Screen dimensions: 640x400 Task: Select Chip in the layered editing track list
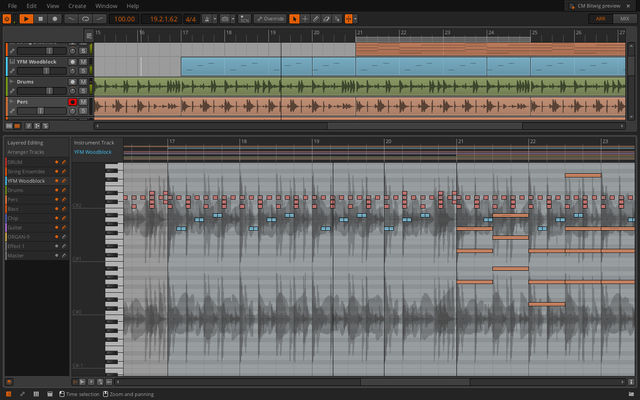point(13,218)
